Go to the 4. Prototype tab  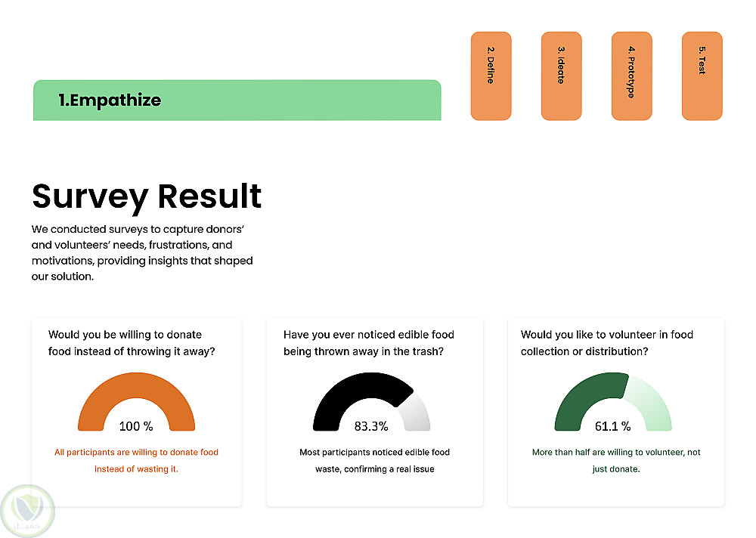pyautogui.click(x=631, y=76)
